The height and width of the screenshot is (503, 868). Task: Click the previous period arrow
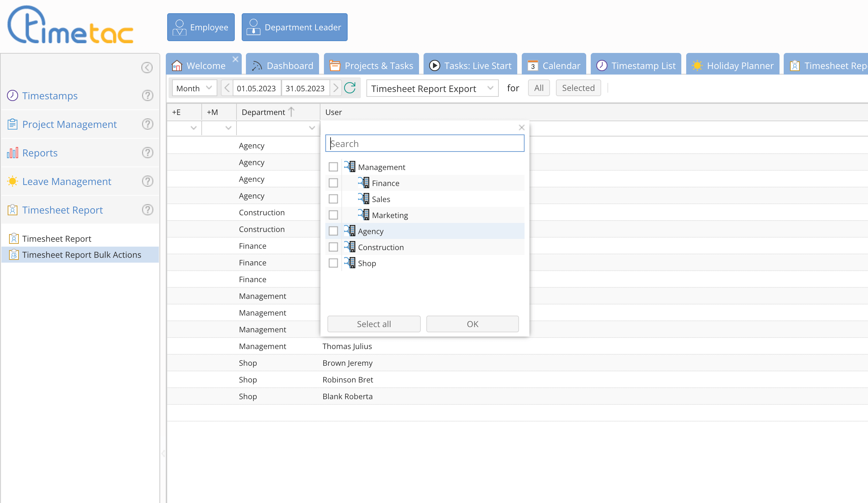(227, 88)
